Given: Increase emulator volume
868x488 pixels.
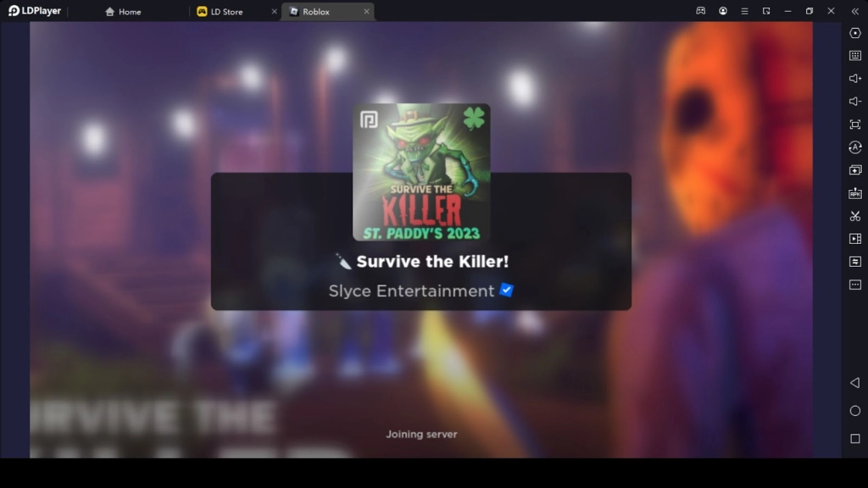Looking at the screenshot, I should click(854, 79).
